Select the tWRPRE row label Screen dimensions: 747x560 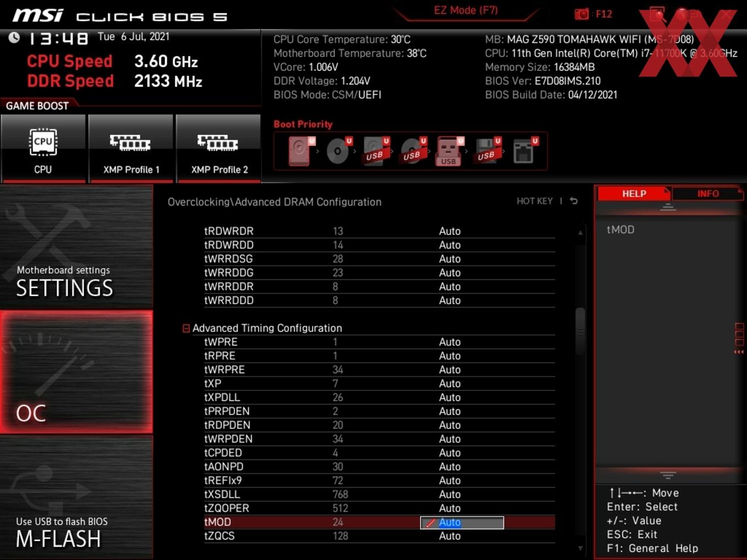[225, 370]
